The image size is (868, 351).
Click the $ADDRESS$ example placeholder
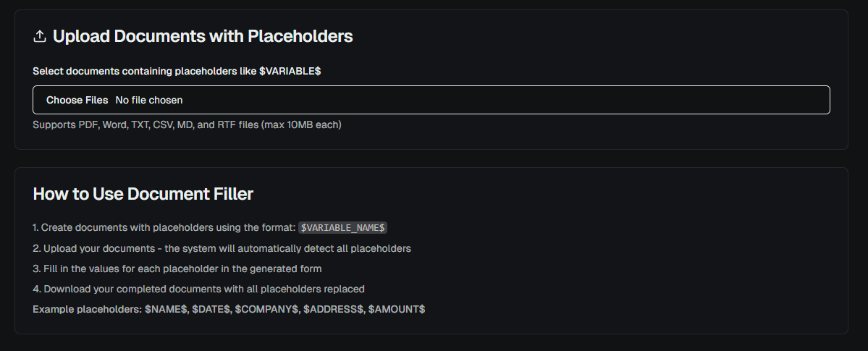coord(334,309)
